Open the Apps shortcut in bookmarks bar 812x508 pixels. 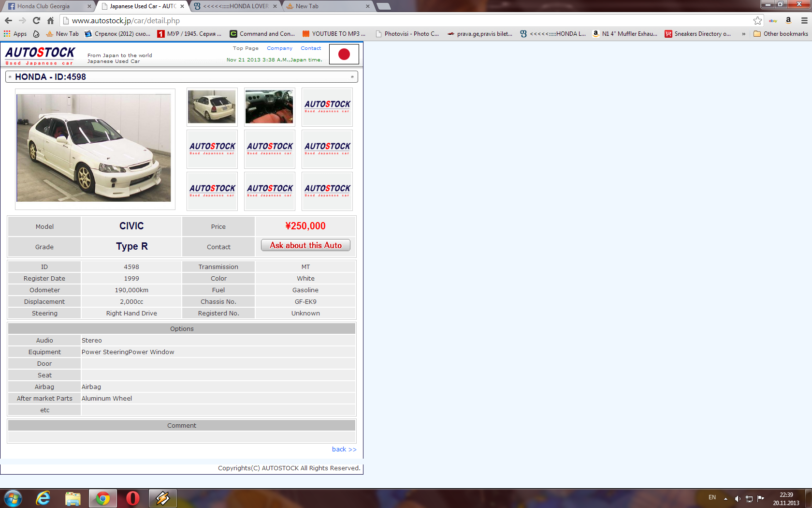coord(15,34)
